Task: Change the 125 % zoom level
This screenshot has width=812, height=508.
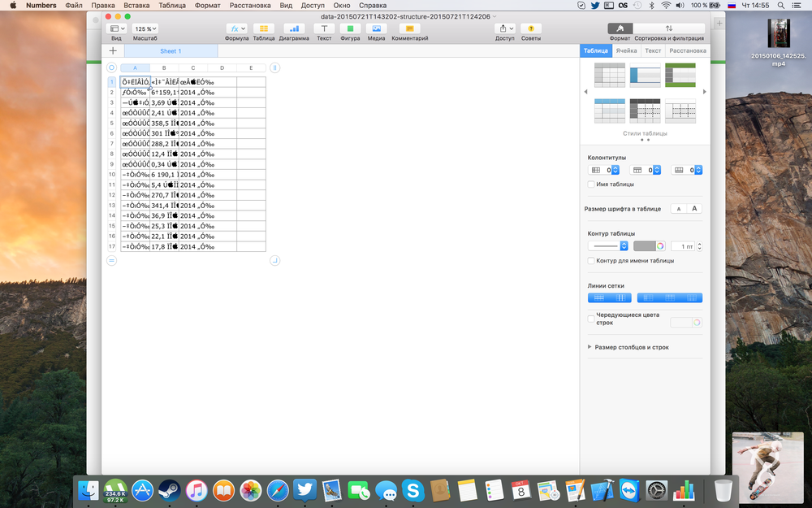Action: click(x=145, y=29)
